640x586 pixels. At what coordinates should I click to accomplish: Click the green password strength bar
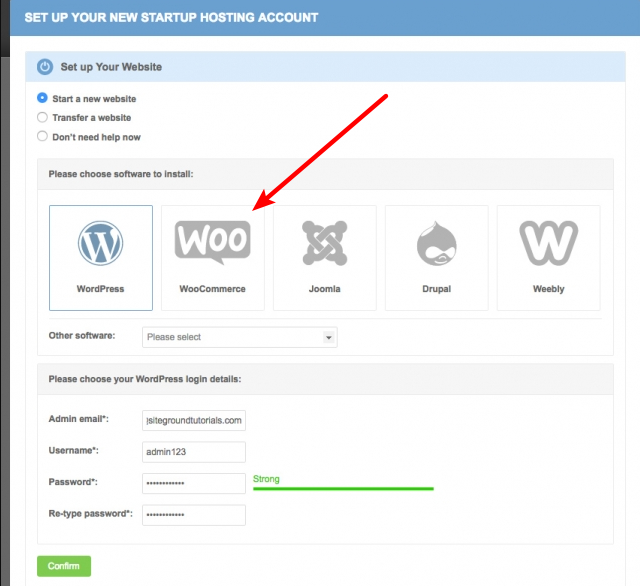343,488
